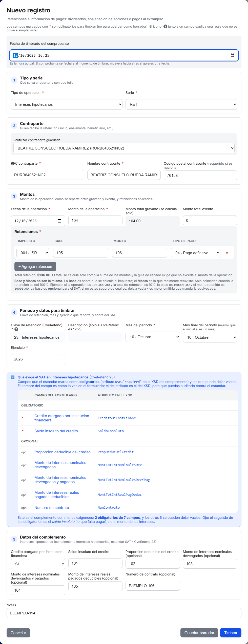Remove the ISR retention row with x

tap(227, 253)
